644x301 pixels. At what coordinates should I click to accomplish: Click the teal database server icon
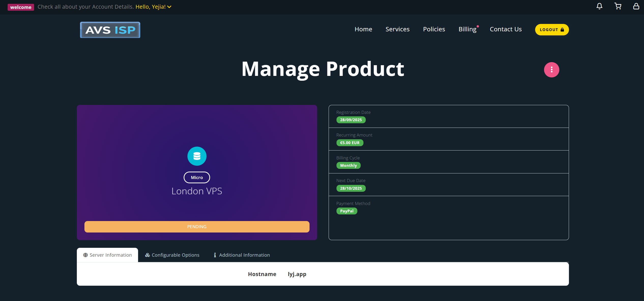(x=197, y=156)
